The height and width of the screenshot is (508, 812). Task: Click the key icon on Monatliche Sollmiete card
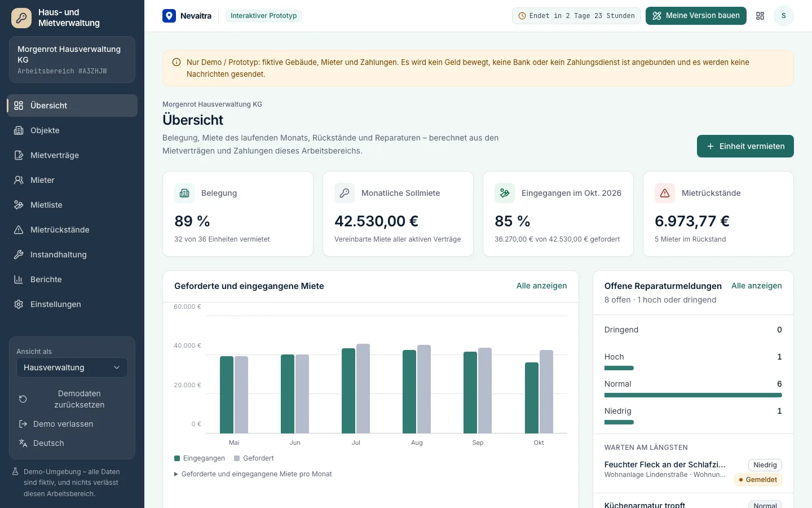tap(345, 193)
